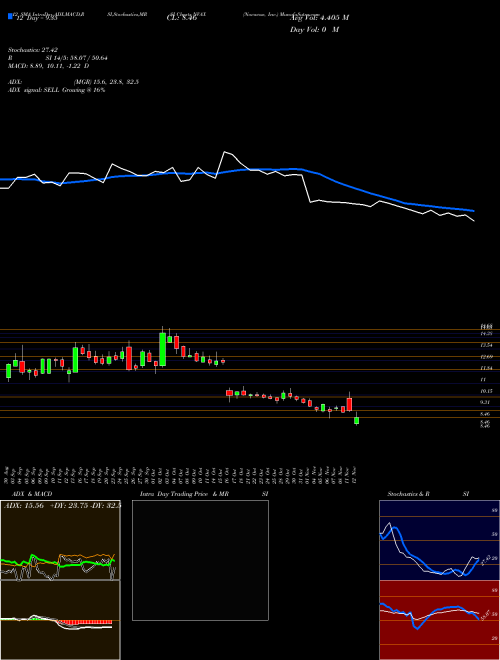This screenshot has width=500, height=660.
Task: Click the 'ADX signal: SELL Growing @ 16%' text
Action: tap(56, 90)
